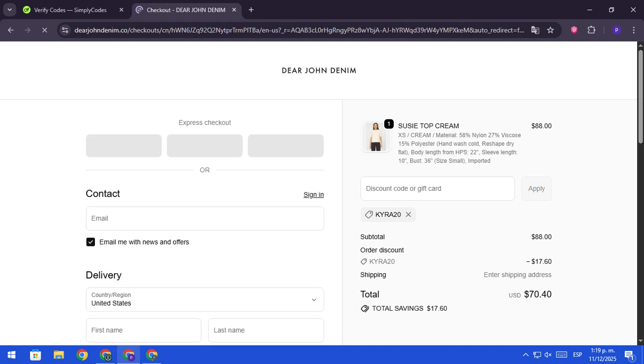Focus the First name field
The image size is (644, 364).
pyautogui.click(x=143, y=330)
